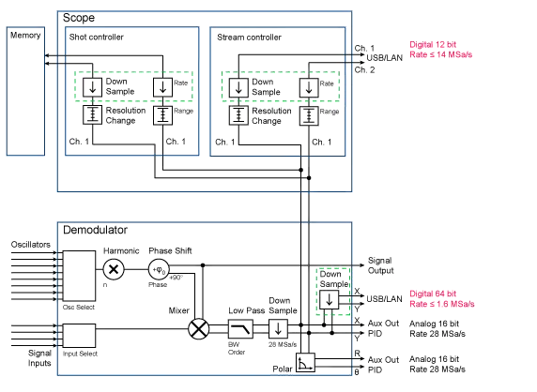Select Stream controller block beside 'Resolution Change' label
The width and height of the screenshot is (537, 392).
(238, 115)
